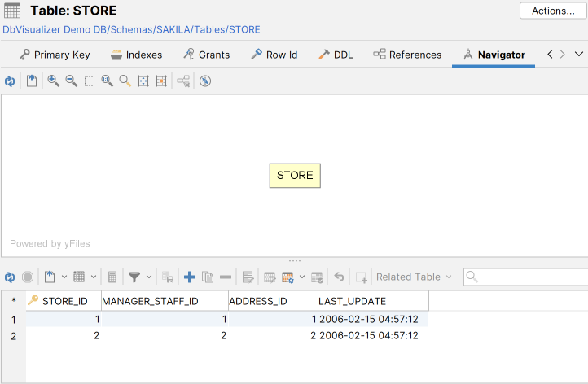Switch to the References tab
Screen dimensions: 588x384
pos(407,55)
